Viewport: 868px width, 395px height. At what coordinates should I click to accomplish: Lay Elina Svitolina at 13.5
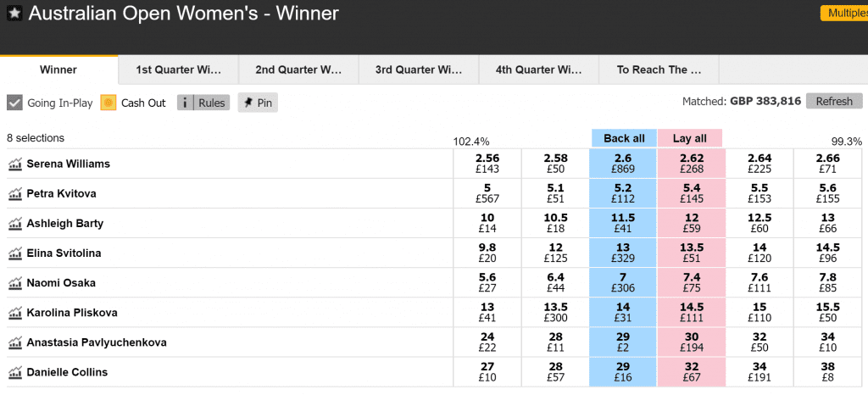pos(692,253)
